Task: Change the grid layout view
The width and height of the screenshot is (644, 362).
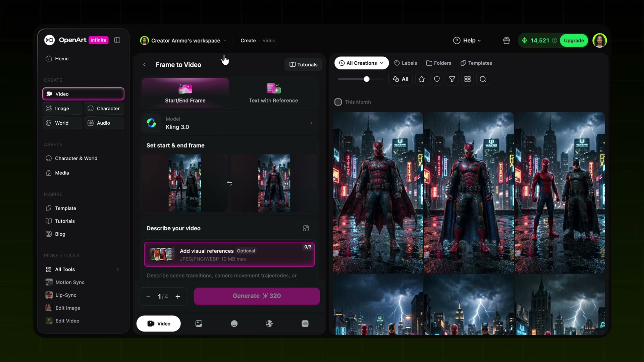Action: (468, 79)
